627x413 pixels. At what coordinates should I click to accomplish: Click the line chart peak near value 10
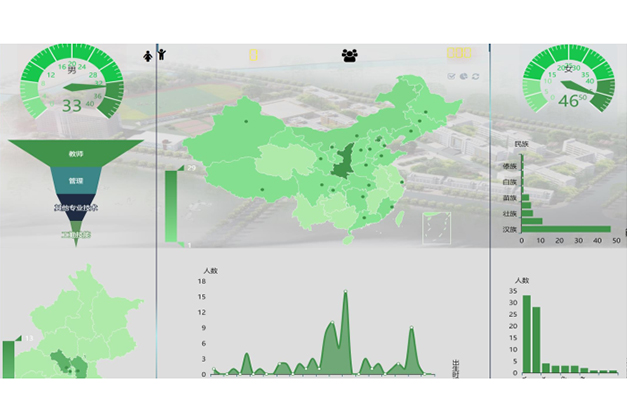(332, 322)
